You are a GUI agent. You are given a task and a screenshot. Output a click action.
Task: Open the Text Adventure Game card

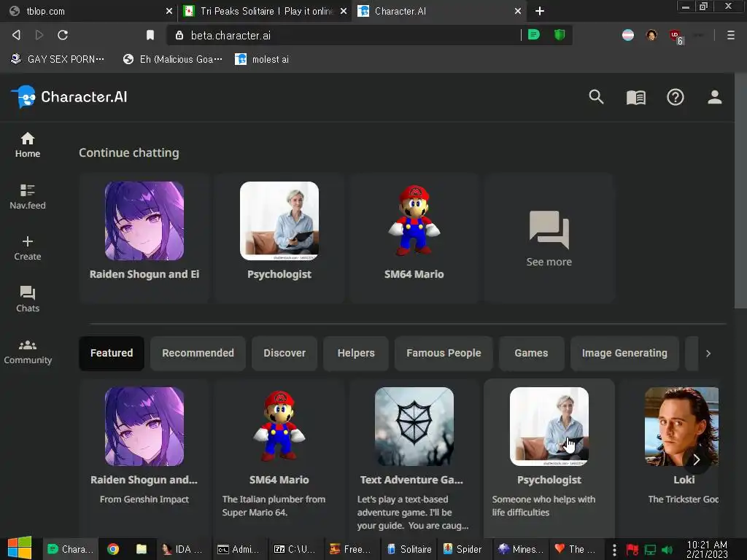414,457
